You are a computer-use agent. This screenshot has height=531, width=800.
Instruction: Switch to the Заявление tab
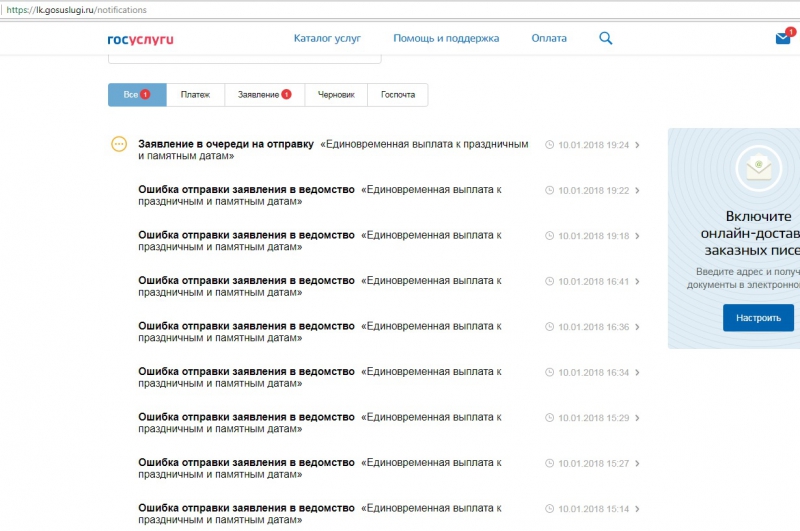[264, 95]
